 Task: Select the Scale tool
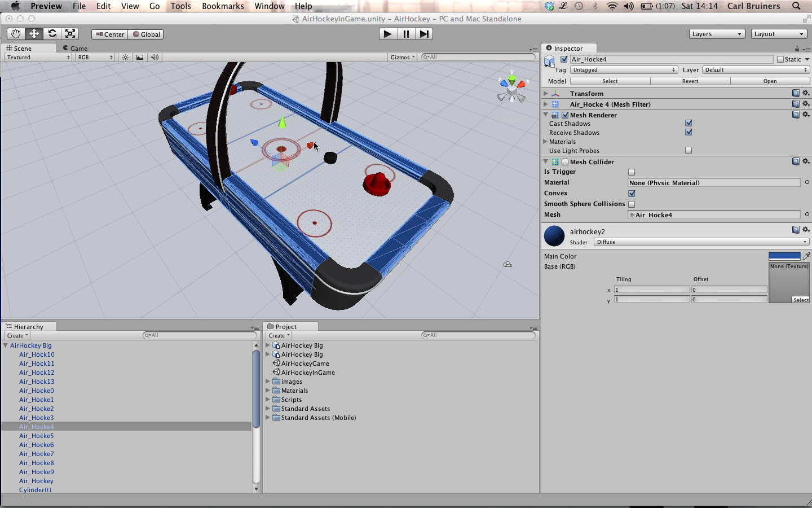pos(70,34)
